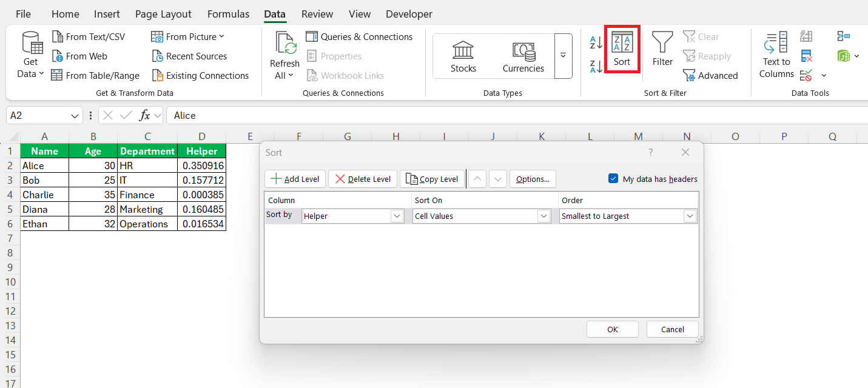The image size is (868, 388).
Task: Select cell containing Ethan
Action: tap(44, 224)
